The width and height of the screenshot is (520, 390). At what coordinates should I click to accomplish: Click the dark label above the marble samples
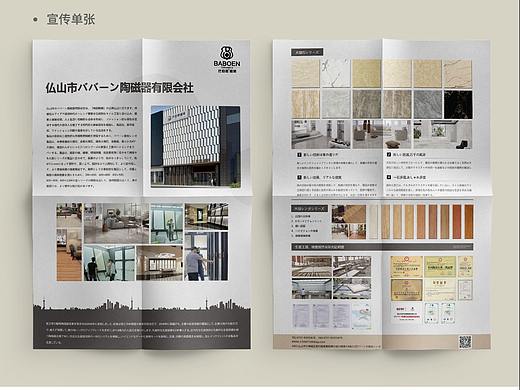click(307, 52)
